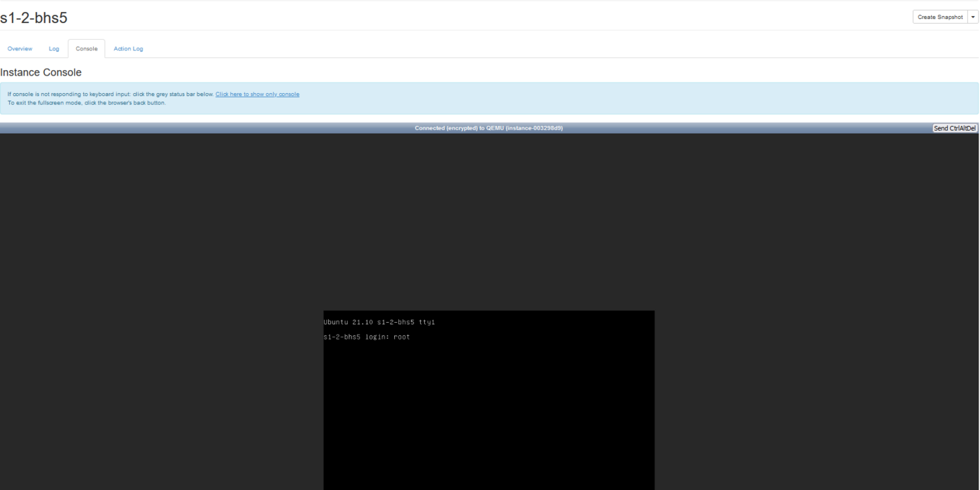Click the 'If console is not responding' help text
Viewport: 980px width, 490px height.
(x=110, y=94)
